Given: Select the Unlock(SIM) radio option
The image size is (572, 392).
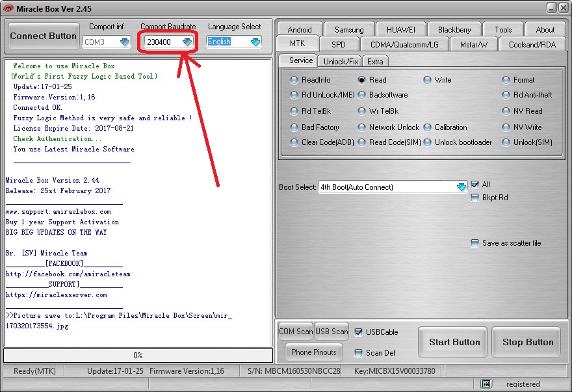Looking at the screenshot, I should click(x=528, y=142).
